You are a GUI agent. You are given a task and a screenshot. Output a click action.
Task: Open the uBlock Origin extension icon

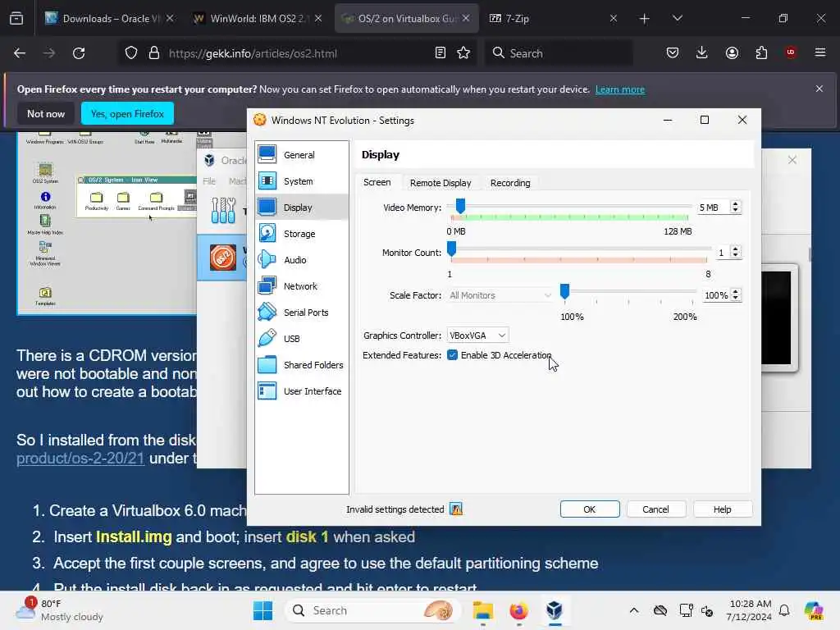click(x=791, y=52)
